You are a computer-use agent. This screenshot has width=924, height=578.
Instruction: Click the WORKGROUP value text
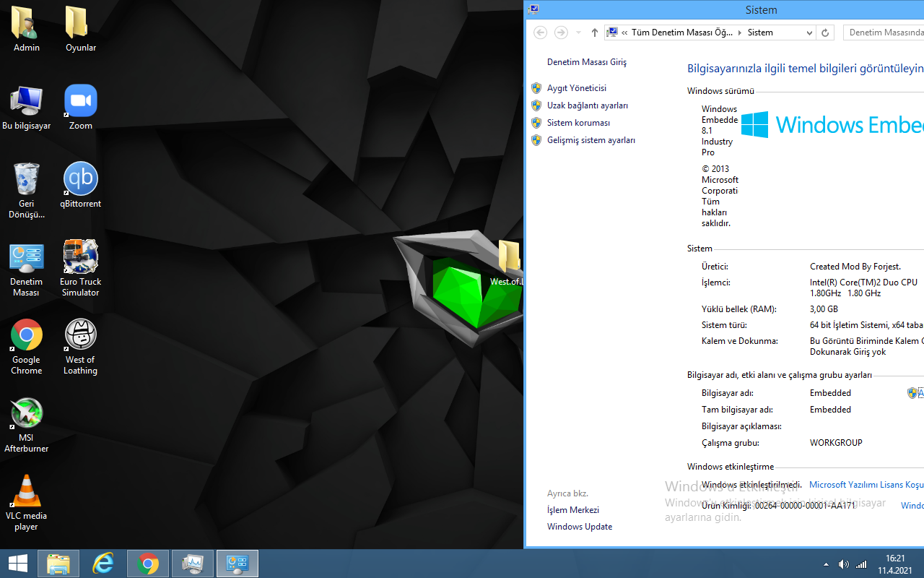[836, 443]
